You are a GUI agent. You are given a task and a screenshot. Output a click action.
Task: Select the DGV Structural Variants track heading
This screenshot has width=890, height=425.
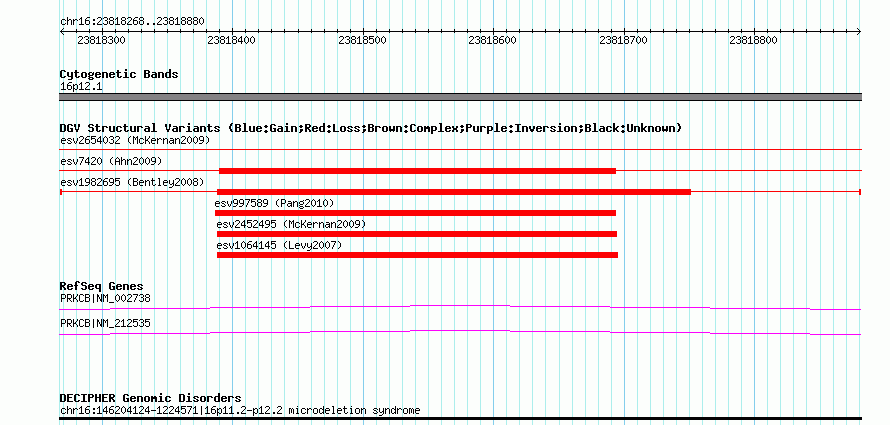tap(371, 128)
